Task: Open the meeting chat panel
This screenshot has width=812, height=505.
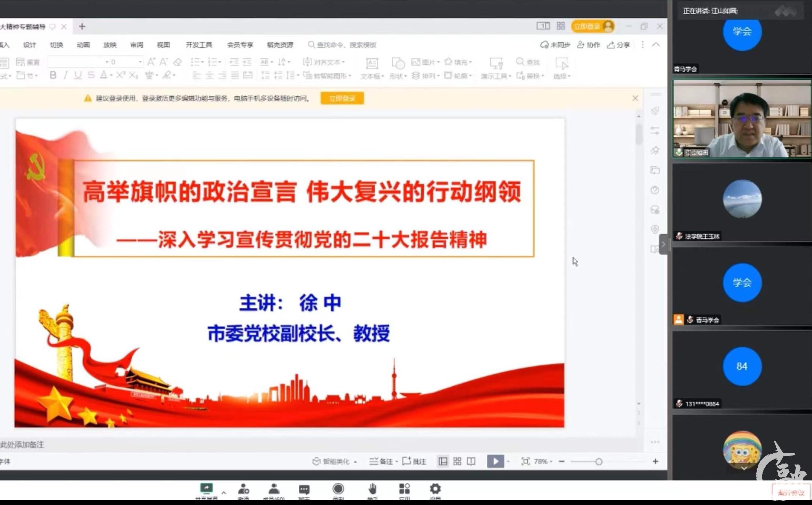Action: click(x=304, y=489)
